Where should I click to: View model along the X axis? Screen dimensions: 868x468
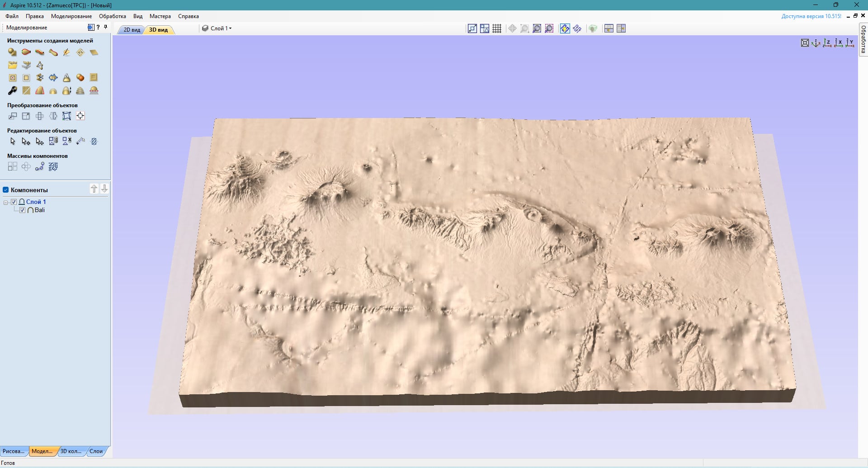coord(838,43)
